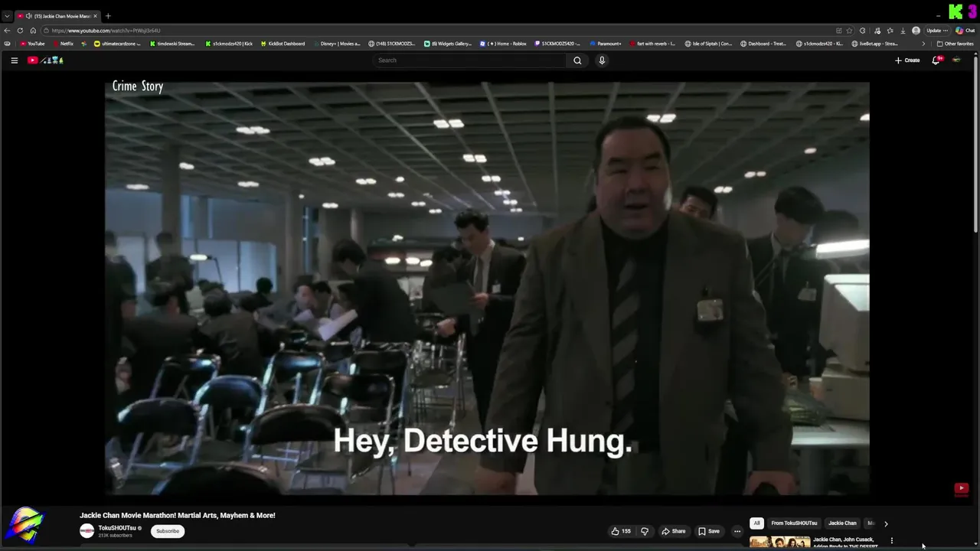
Task: Share the video
Action: [674, 531]
